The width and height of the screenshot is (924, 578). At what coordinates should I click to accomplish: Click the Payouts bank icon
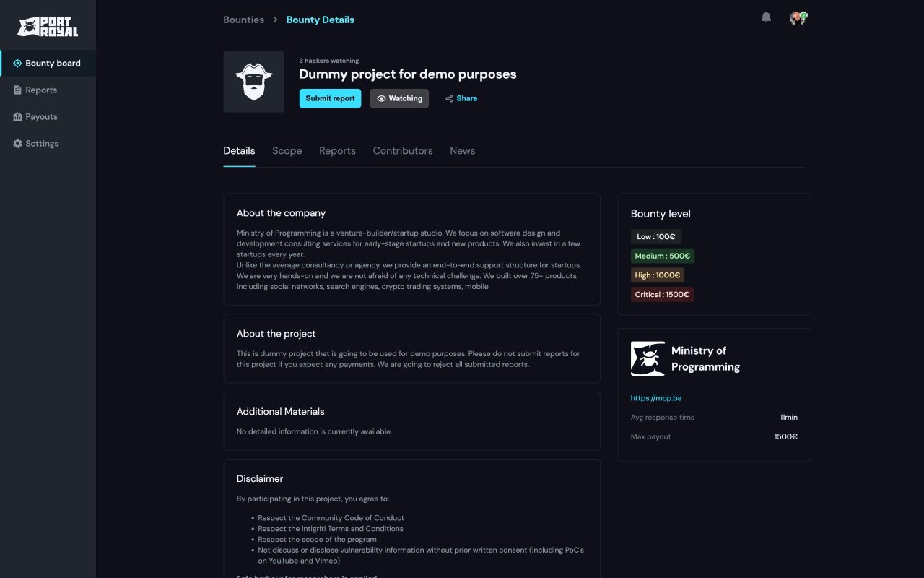[x=17, y=117]
